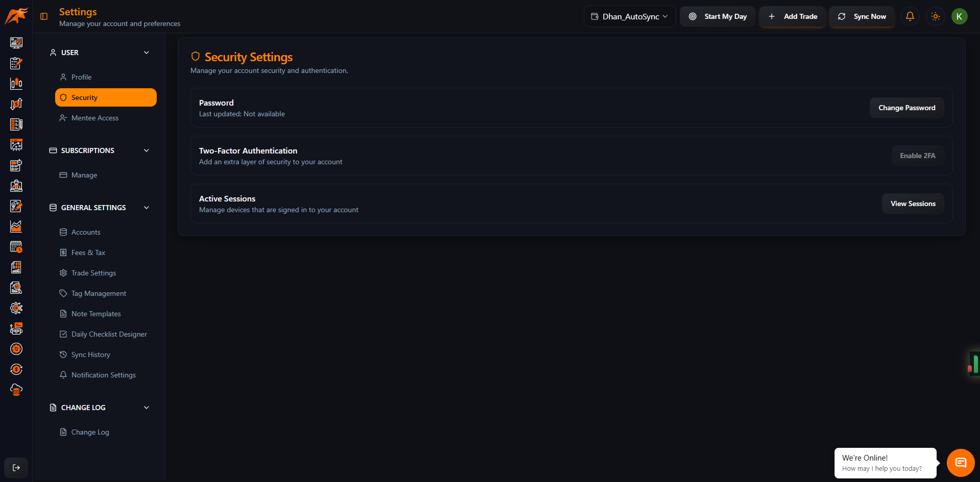This screenshot has width=980, height=482.
Task: Open the live chat widget
Action: coord(960,463)
